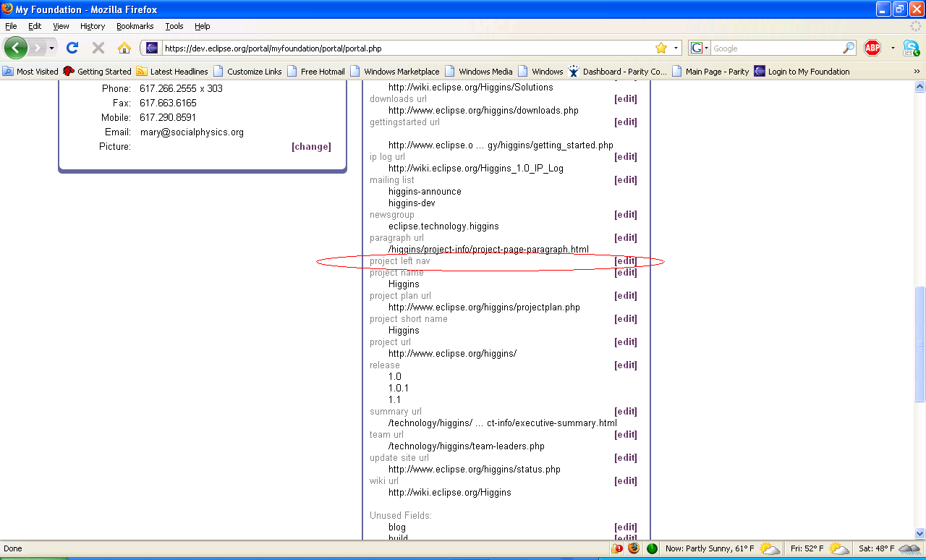
Task: Click the Eclipse site identity icon in the address bar
Action: 152,48
